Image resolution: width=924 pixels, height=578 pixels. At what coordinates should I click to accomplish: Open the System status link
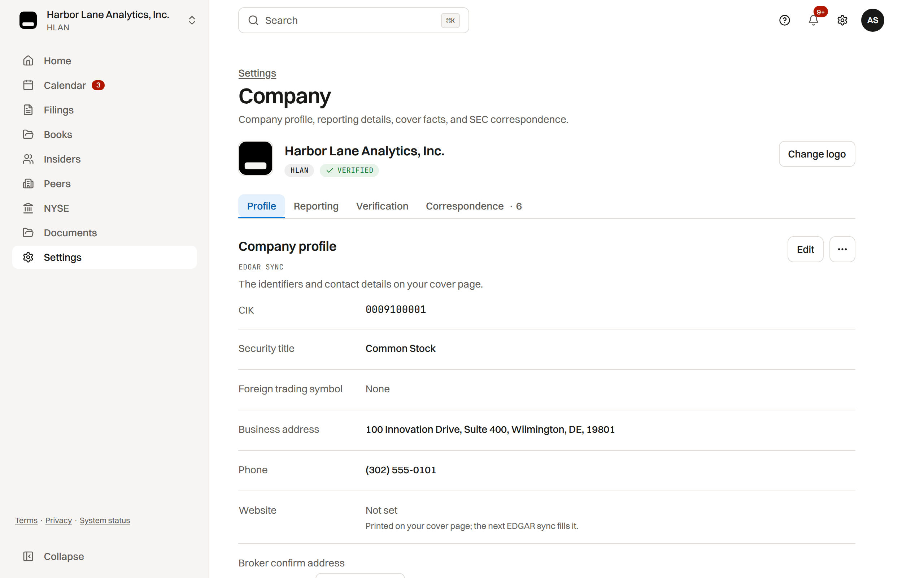click(x=105, y=520)
